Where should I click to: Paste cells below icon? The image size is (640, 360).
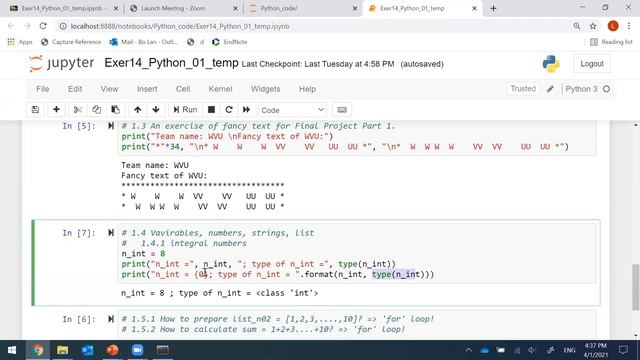pos(116,110)
